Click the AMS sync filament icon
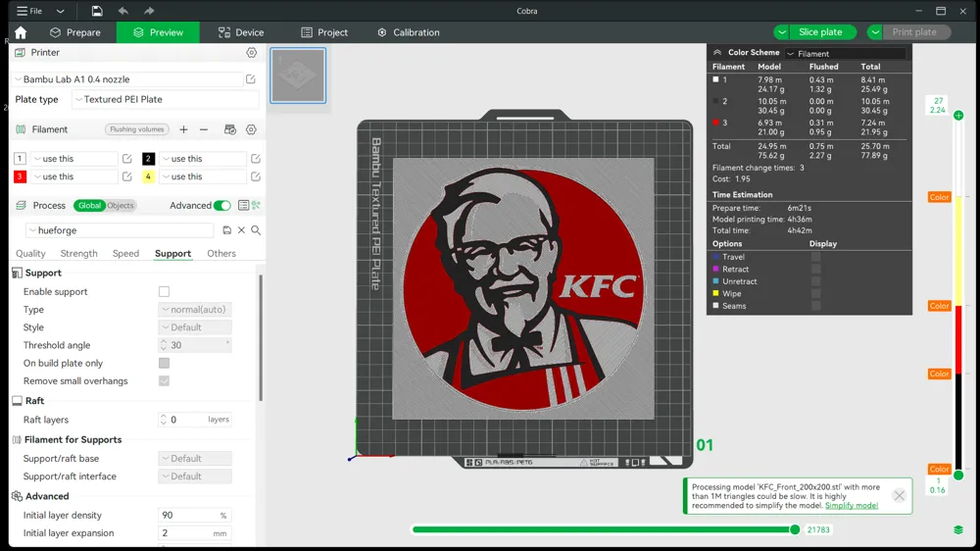 point(230,129)
